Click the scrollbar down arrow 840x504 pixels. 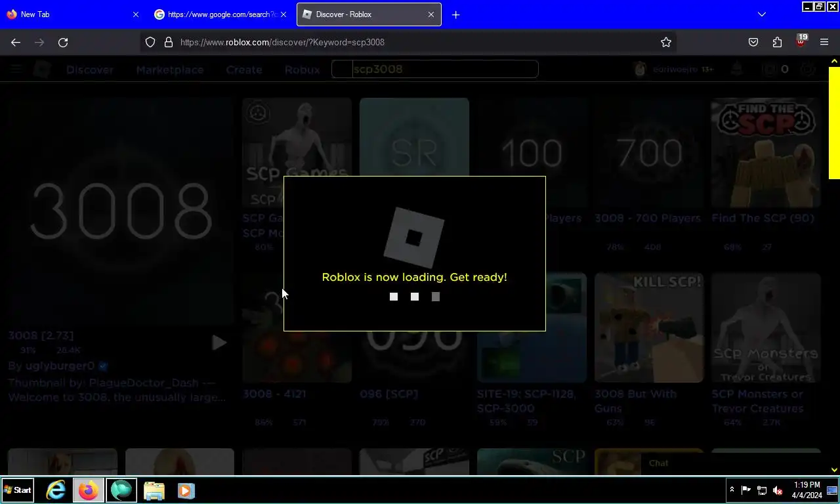tap(834, 470)
